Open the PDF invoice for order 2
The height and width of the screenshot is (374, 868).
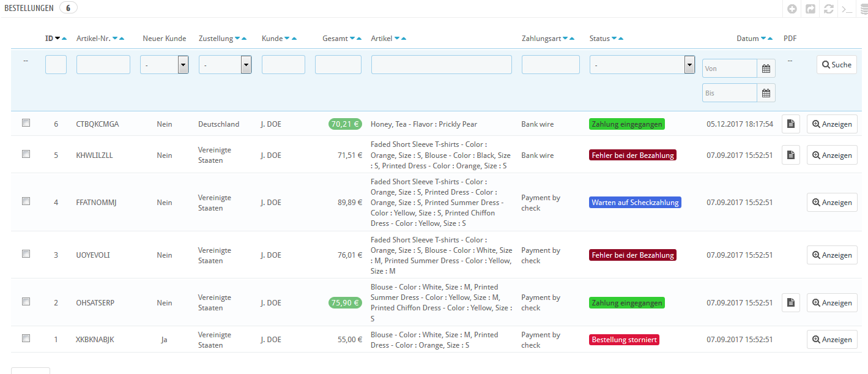(790, 302)
